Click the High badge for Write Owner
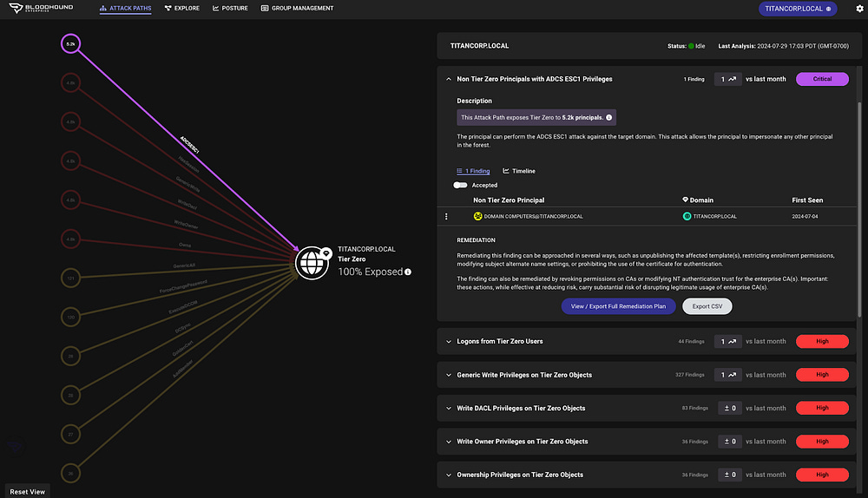This screenshot has width=868, height=498. (x=822, y=442)
